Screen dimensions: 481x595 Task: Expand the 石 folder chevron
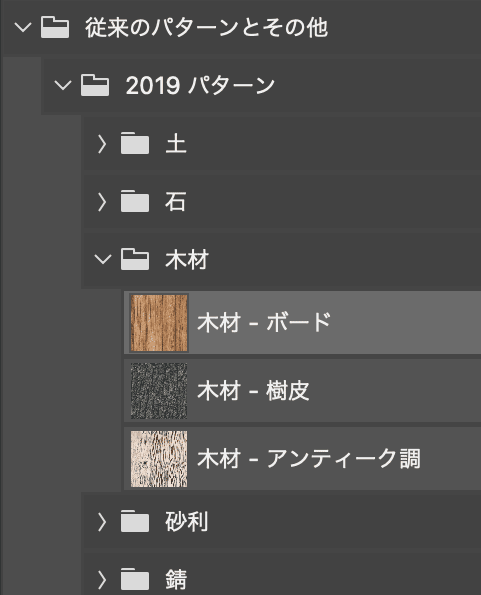coord(102,202)
